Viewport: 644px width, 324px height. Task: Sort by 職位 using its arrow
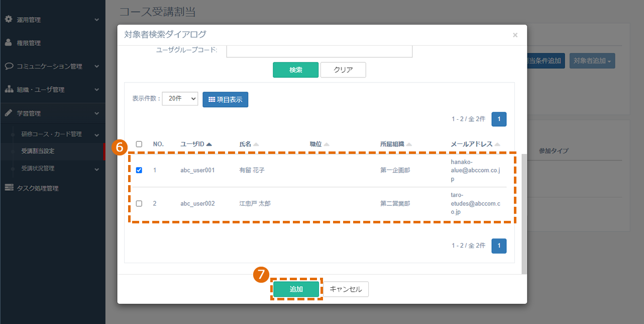[327, 144]
